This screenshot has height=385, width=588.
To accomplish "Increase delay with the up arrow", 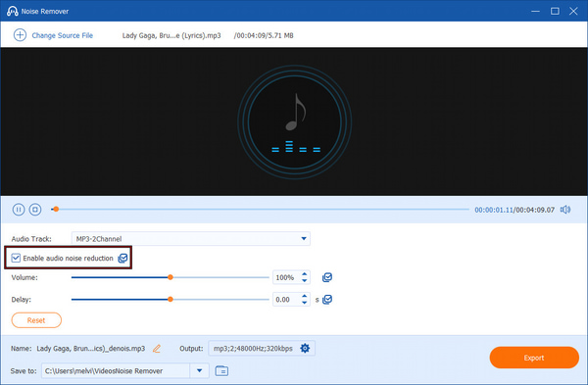I will point(305,296).
